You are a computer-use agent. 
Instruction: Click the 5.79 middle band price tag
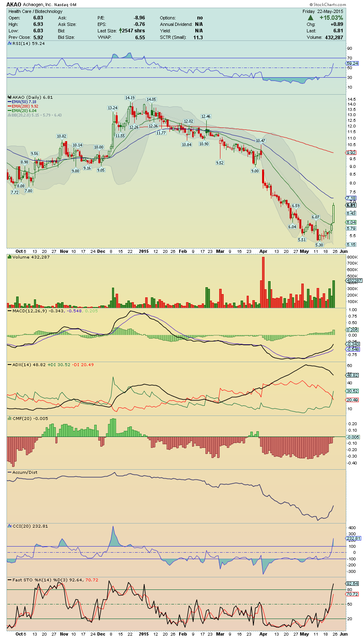(x=351, y=229)
